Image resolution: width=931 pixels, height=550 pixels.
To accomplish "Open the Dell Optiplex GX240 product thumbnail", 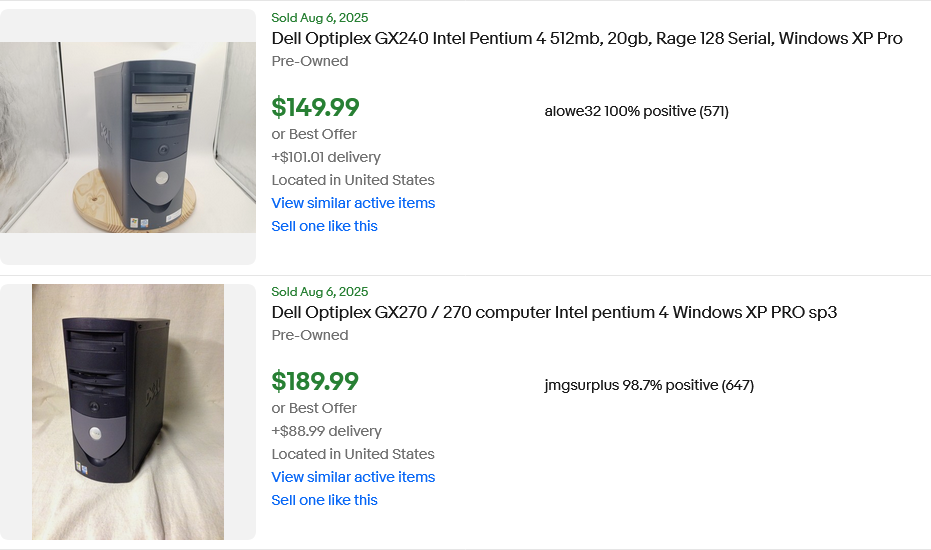I will [x=128, y=137].
